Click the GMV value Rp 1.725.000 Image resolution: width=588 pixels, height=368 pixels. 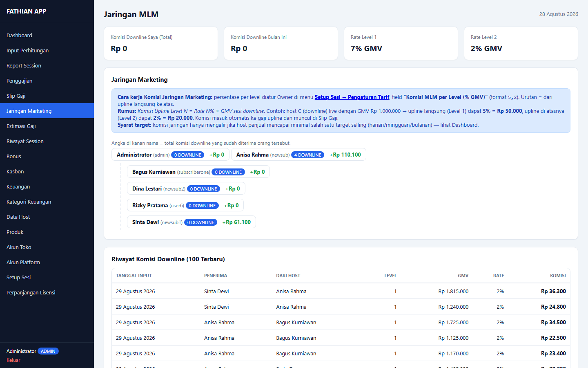click(x=454, y=323)
